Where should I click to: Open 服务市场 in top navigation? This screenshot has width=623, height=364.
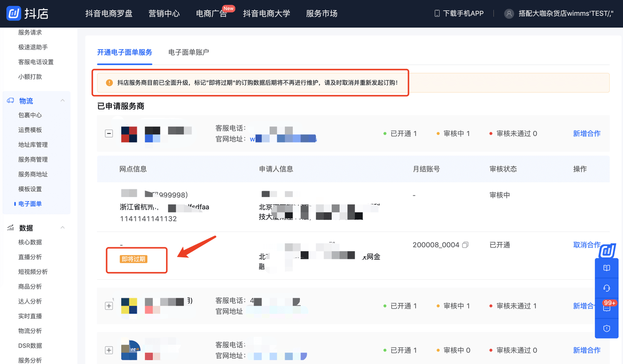[322, 14]
